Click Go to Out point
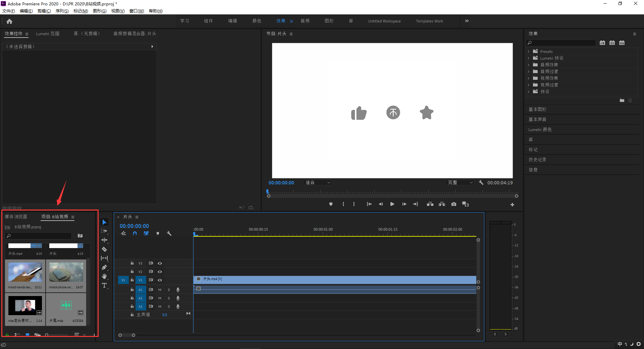 coord(416,204)
